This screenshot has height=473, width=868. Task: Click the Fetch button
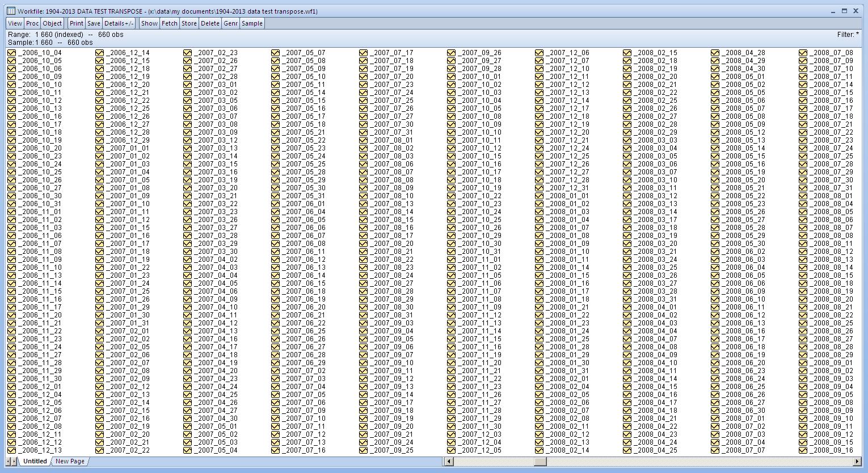tap(170, 23)
